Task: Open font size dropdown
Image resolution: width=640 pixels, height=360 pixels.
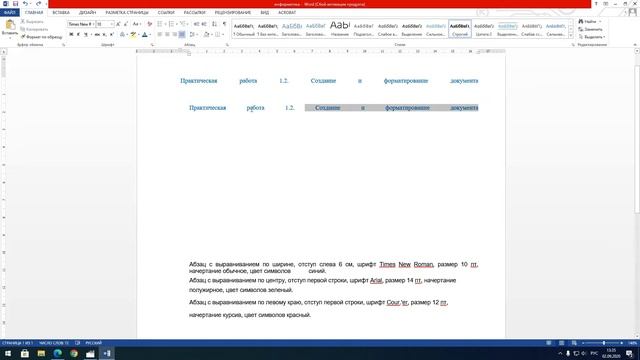Action: tap(111, 24)
